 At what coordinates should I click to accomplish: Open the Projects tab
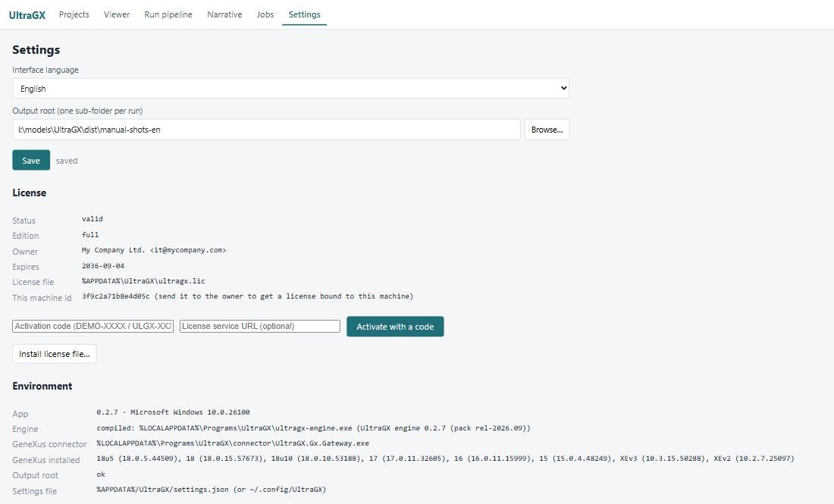(x=74, y=14)
